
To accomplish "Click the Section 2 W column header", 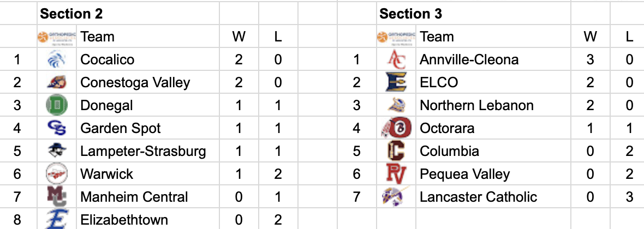I will point(238,37).
